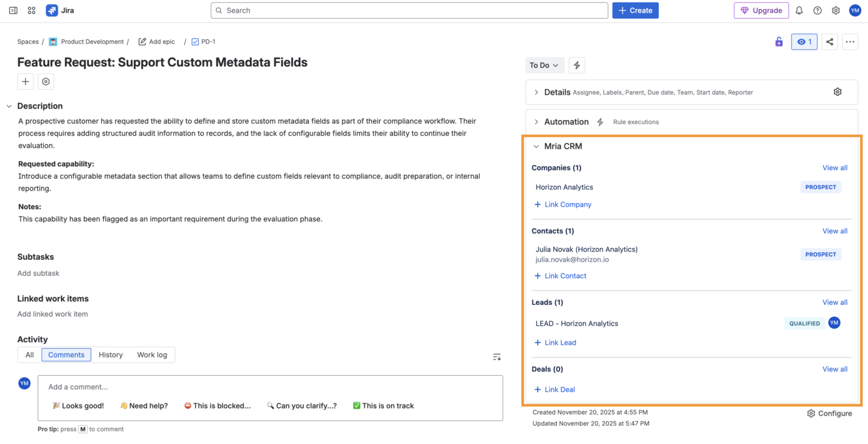Open Jira settings gear in top bar
This screenshot has height=444, width=868.
pyautogui.click(x=835, y=10)
